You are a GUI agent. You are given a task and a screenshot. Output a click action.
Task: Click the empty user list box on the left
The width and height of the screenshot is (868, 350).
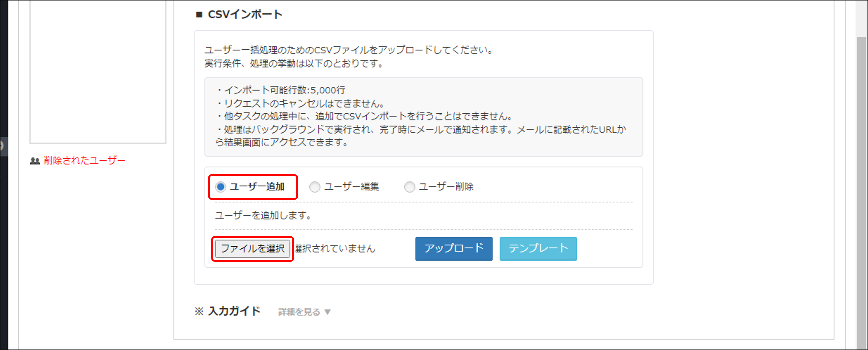click(x=98, y=72)
